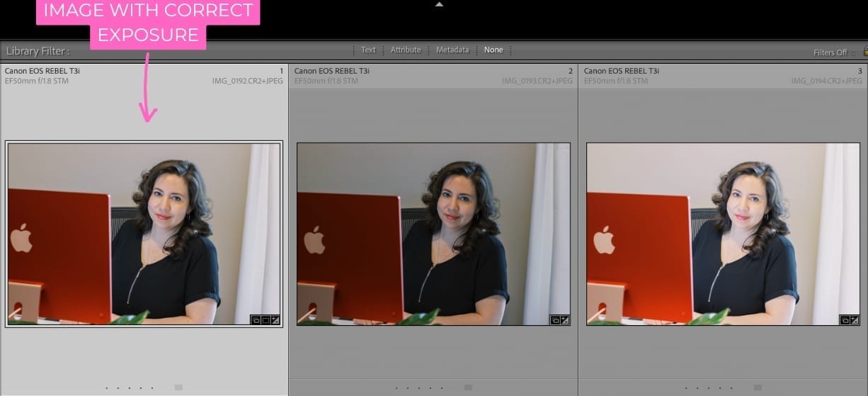The image size is (868, 396).
Task: Open the color label swatch under IMG_0193
Action: [468, 387]
